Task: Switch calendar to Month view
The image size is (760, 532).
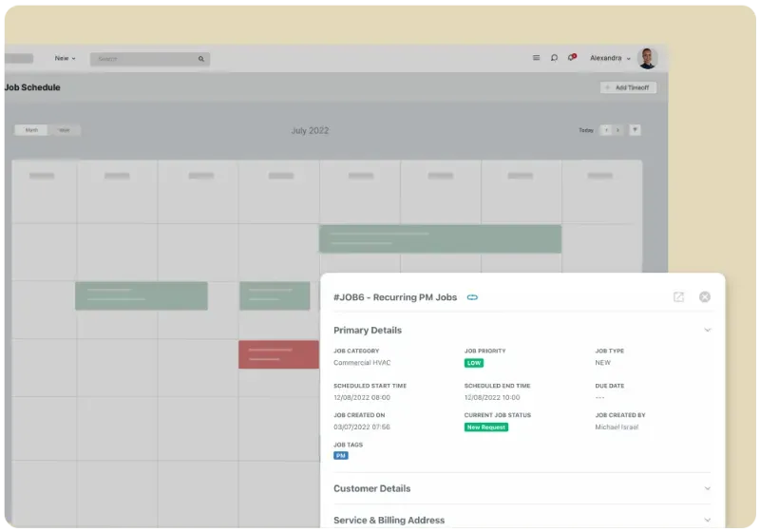Action: (x=31, y=130)
